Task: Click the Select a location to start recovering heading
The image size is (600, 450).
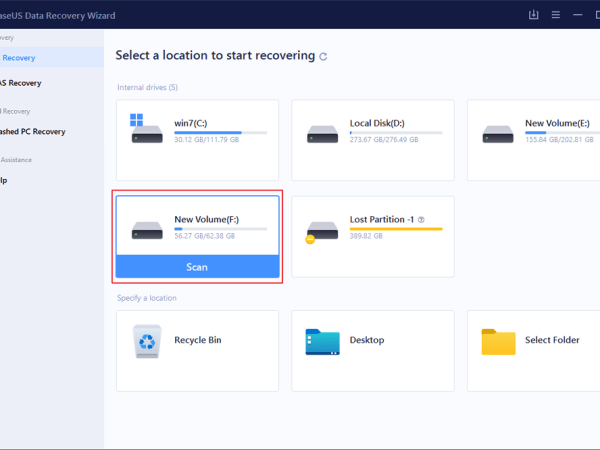Action: pyautogui.click(x=215, y=55)
